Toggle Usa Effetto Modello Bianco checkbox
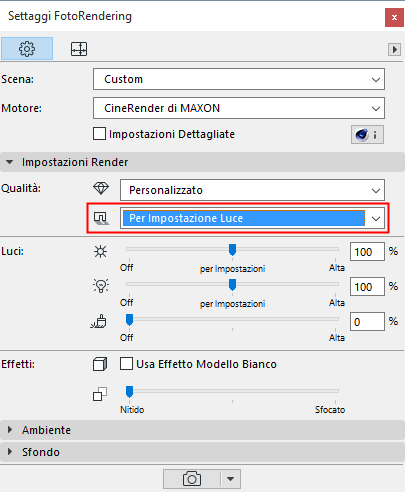The height and width of the screenshot is (492, 405). point(126,364)
